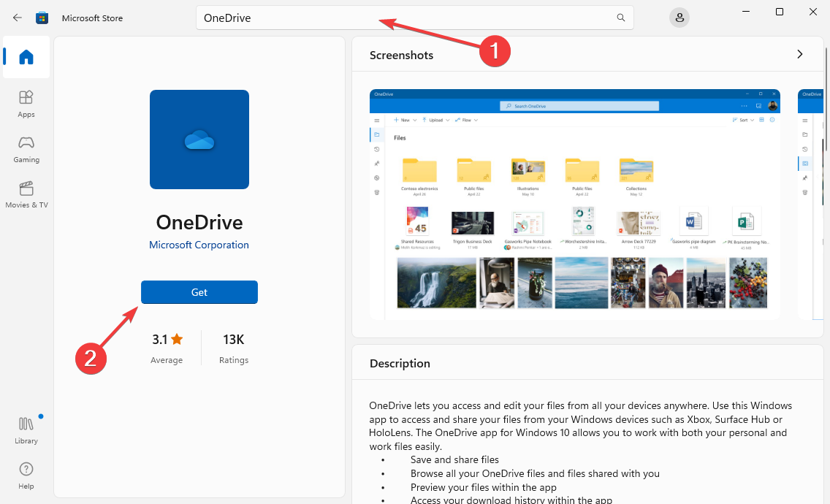Click the Microsoft Store logo icon
Image resolution: width=830 pixels, height=504 pixels.
tap(42, 18)
